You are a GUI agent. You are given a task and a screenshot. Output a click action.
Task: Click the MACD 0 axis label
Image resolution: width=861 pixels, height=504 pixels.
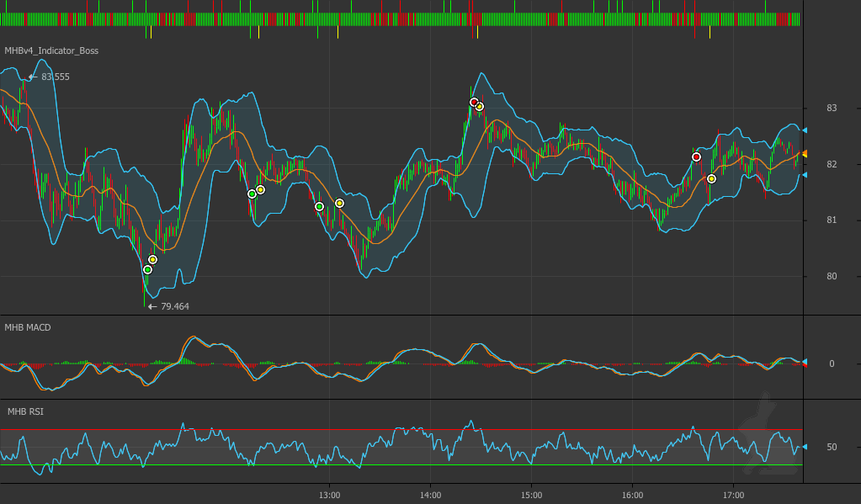click(x=832, y=363)
